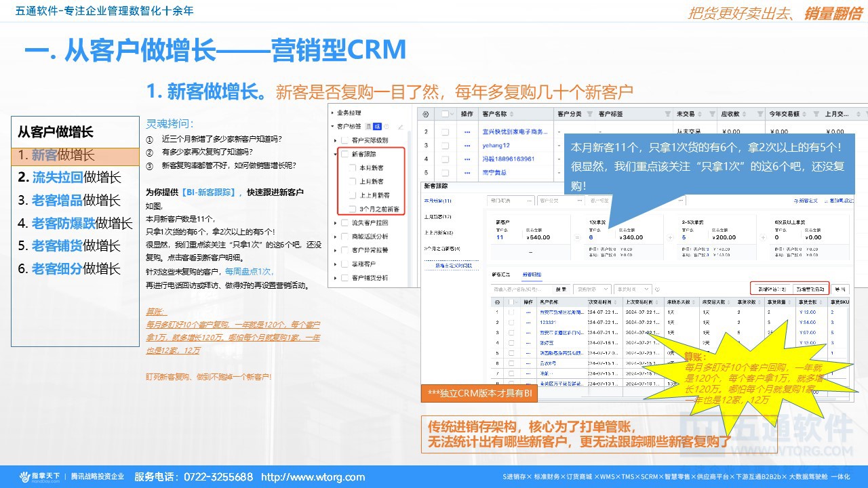Select 4. 老客防爆跌做增长 in the left outline
Image resolution: width=868 pixels, height=488 pixels.
[x=75, y=223]
